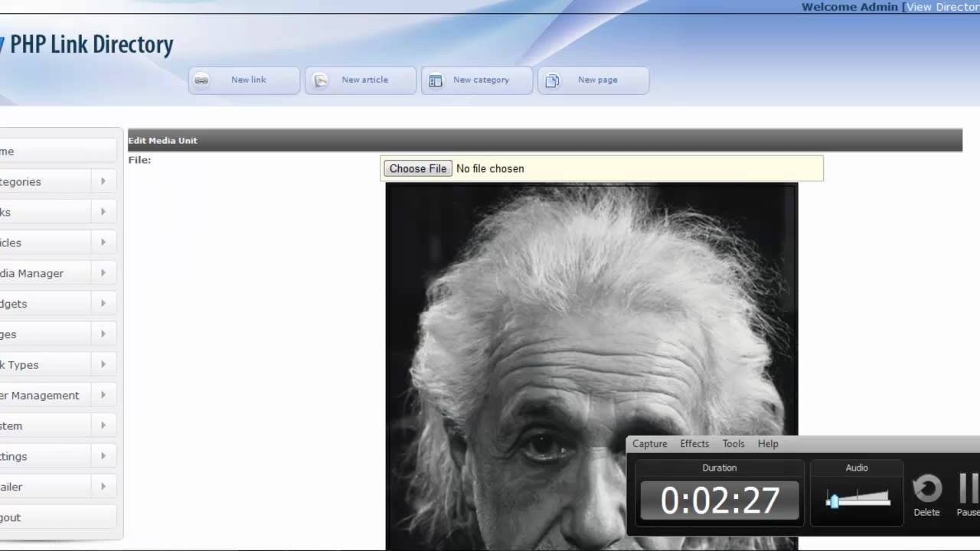Expand the Pages sidebar arrow
980x551 pixels.
coord(103,334)
